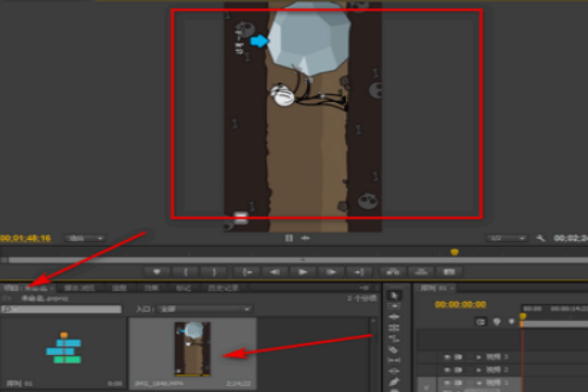
Task: Toggle sync lock on Video 1 track
Action: (x=458, y=382)
